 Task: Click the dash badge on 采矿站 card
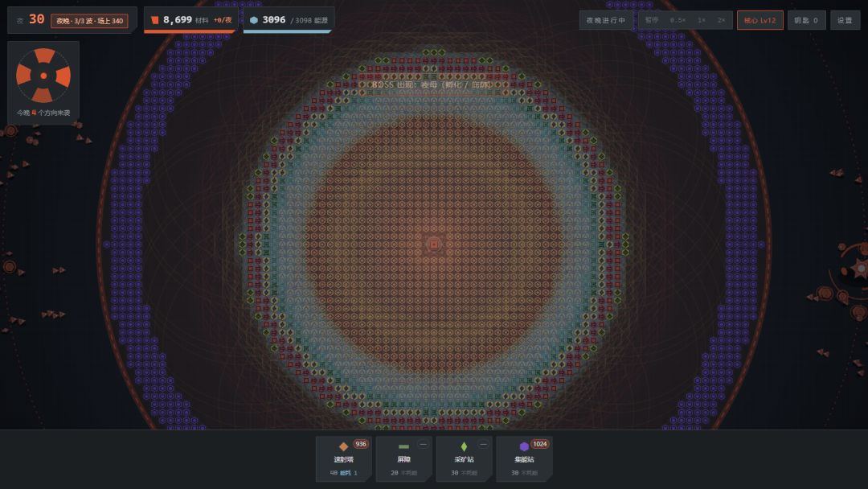click(x=483, y=444)
